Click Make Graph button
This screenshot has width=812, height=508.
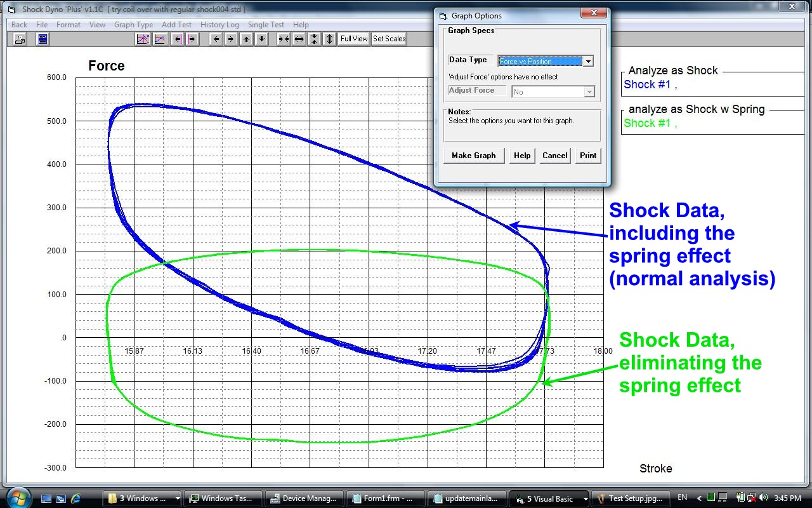click(474, 156)
